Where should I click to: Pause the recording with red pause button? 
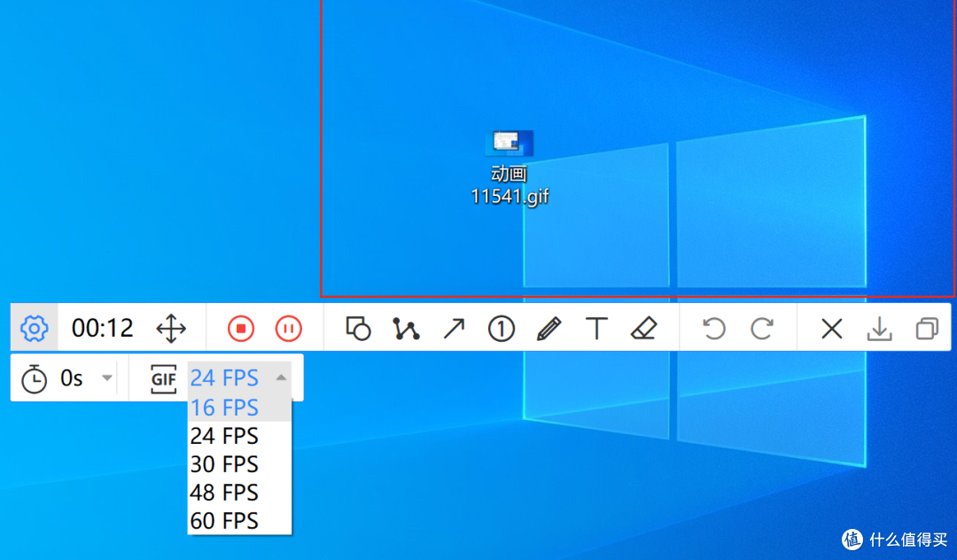click(x=289, y=329)
